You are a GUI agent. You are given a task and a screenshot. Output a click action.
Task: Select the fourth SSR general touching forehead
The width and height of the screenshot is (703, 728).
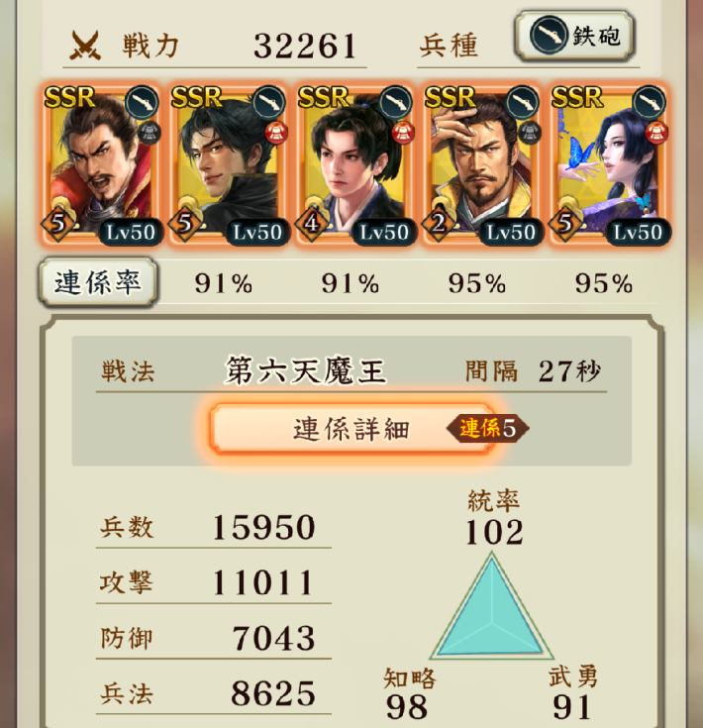coord(482,164)
